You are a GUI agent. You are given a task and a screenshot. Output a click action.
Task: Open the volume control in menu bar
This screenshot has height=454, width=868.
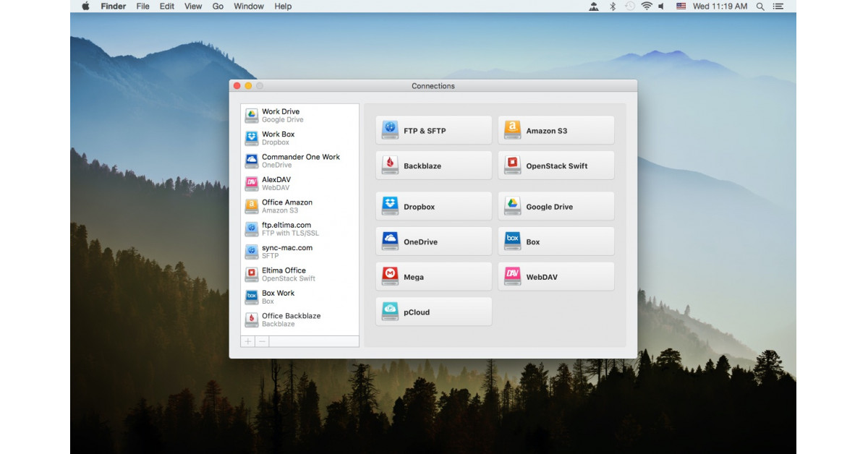pyautogui.click(x=661, y=7)
